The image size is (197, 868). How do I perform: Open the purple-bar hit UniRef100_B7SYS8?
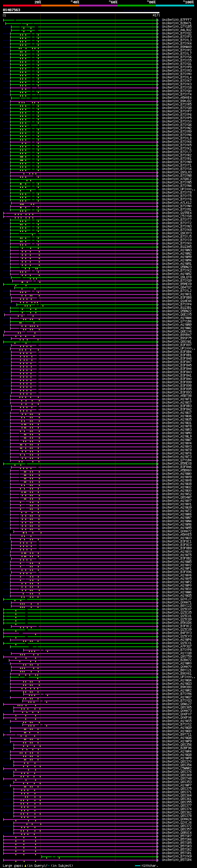[x=176, y=88]
